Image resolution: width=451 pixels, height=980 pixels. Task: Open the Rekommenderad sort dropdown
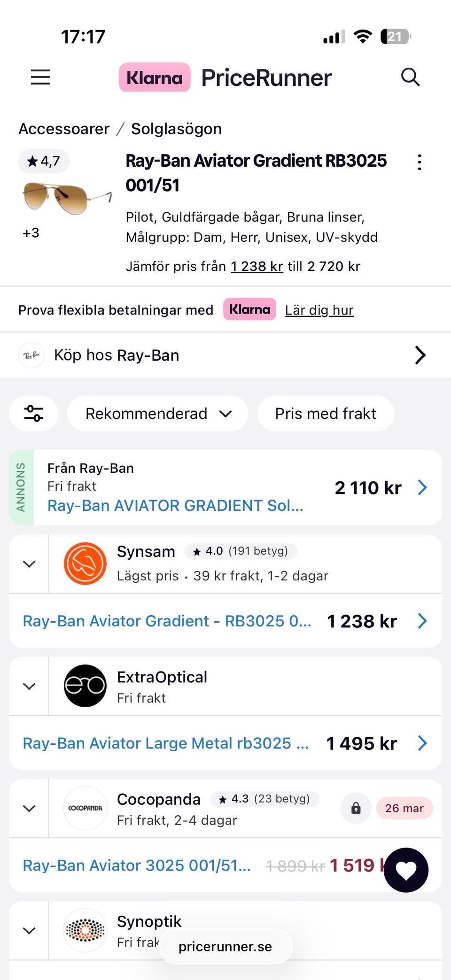coord(158,413)
